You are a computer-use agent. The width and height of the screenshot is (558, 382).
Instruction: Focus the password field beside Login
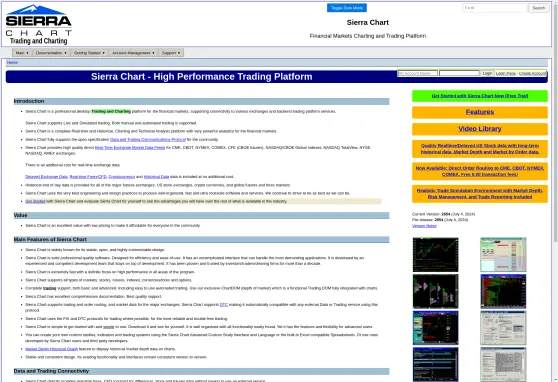(459, 73)
